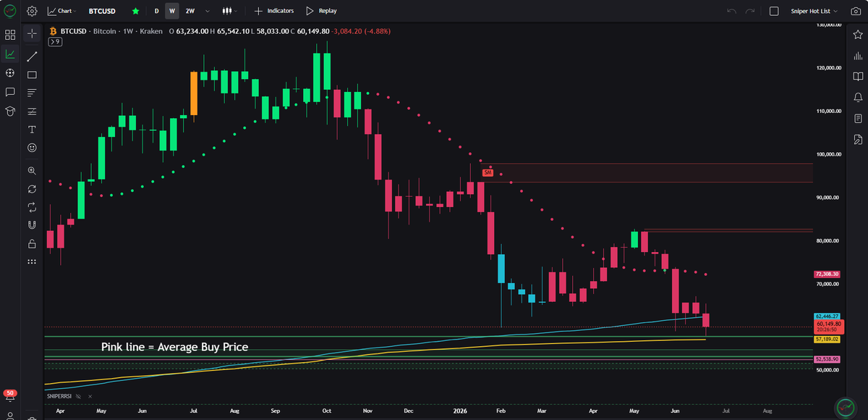The height and width of the screenshot is (420, 868).
Task: Open the more tools dots grid
Action: [32, 261]
